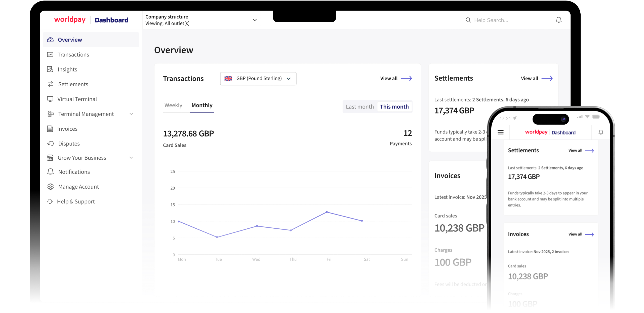The width and height of the screenshot is (644, 313).
Task: Tap View all in phone Settlements card
Action: click(x=575, y=150)
